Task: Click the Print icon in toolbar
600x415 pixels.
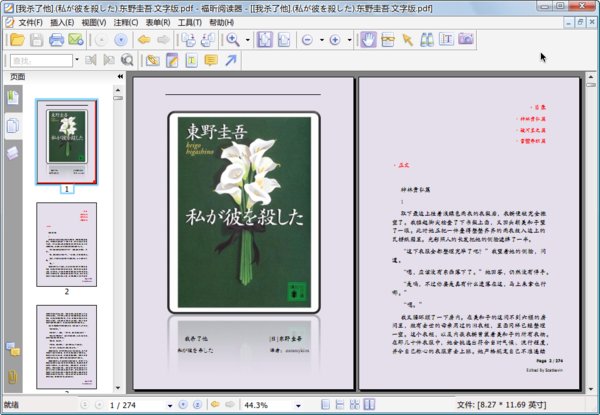Action: pos(56,40)
